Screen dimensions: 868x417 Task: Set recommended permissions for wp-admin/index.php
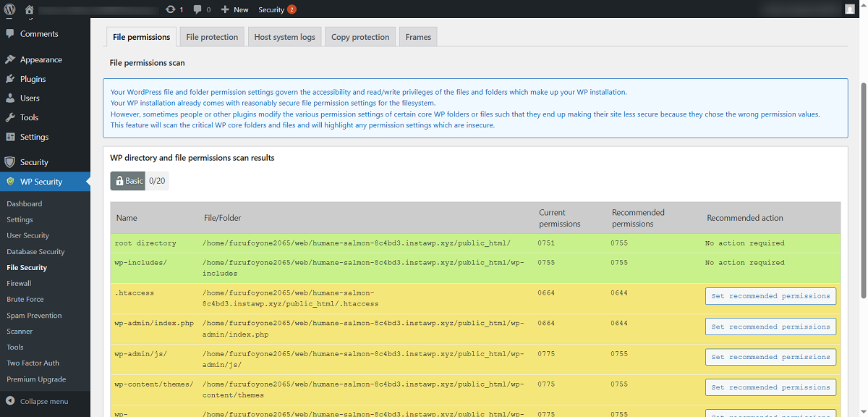point(770,327)
